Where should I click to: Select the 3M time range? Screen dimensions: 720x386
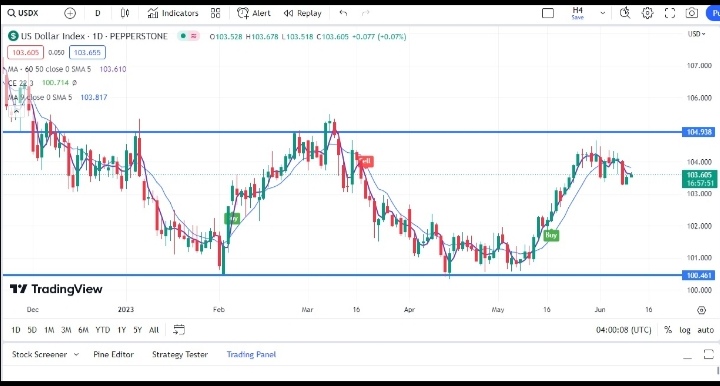pyautogui.click(x=66, y=330)
